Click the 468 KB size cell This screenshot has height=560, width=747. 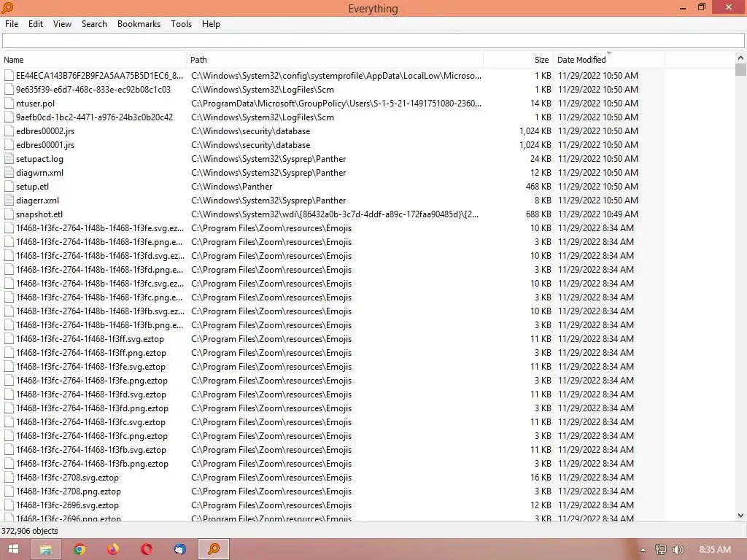(538, 186)
